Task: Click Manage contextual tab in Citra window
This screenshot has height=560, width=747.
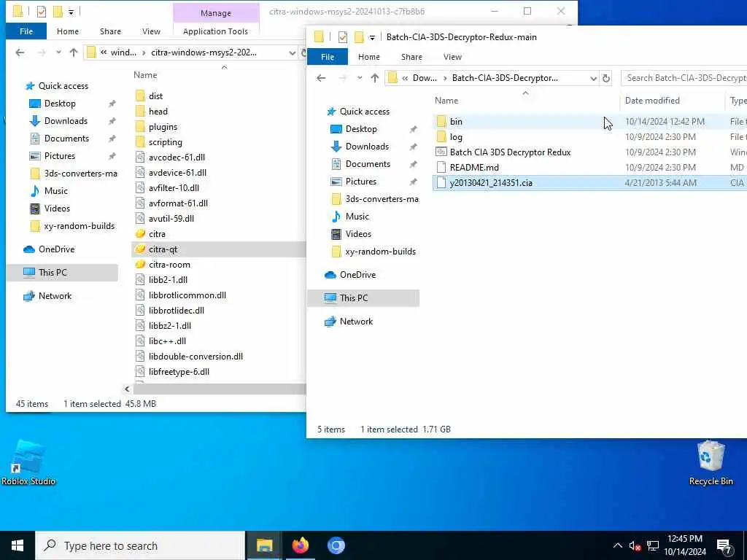Action: pyautogui.click(x=216, y=13)
